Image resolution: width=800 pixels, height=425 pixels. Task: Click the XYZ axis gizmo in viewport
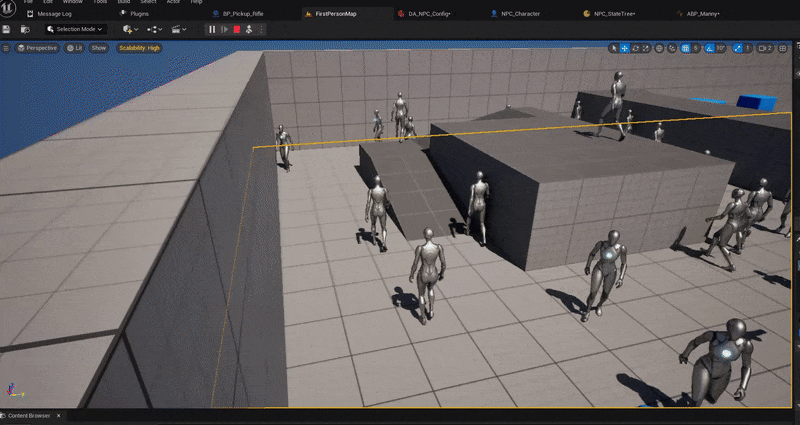tap(14, 390)
